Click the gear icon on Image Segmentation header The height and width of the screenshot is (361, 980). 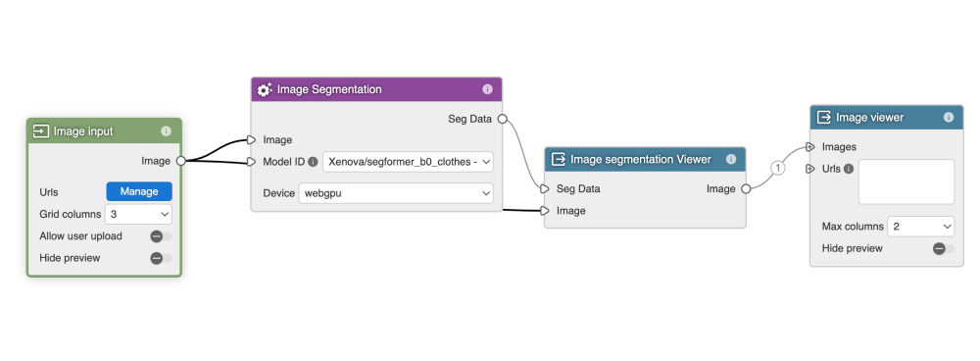point(265,89)
